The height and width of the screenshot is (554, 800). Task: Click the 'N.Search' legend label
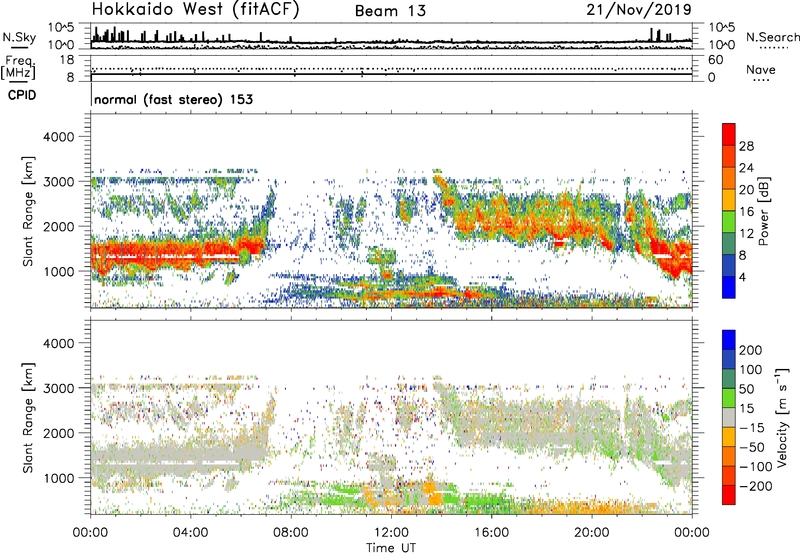(x=772, y=37)
